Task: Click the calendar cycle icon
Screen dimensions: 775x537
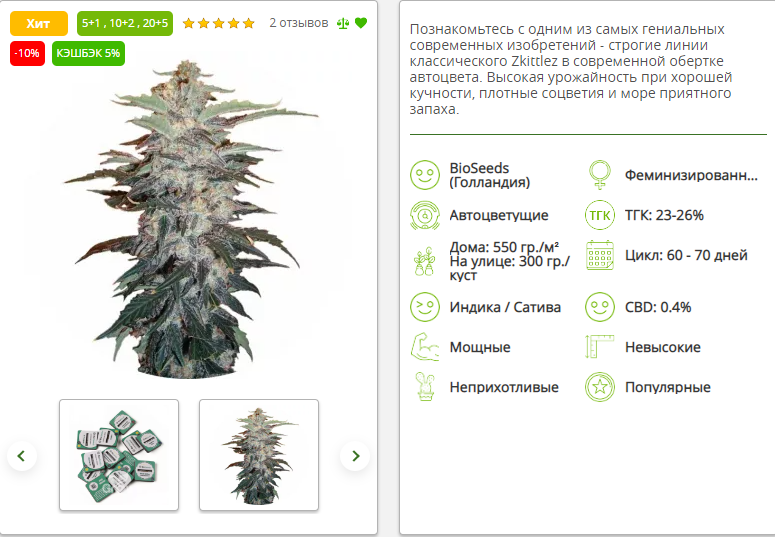Action: tap(600, 255)
